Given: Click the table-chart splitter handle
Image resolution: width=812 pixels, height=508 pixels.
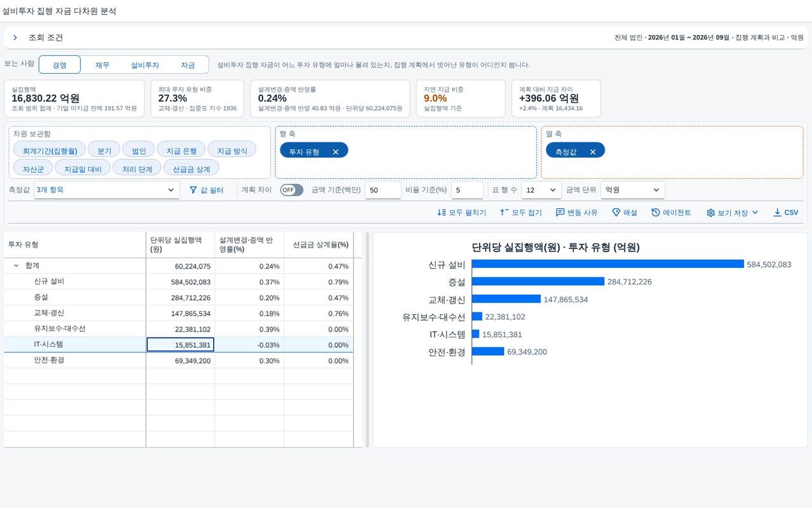Looking at the screenshot, I should point(367,340).
